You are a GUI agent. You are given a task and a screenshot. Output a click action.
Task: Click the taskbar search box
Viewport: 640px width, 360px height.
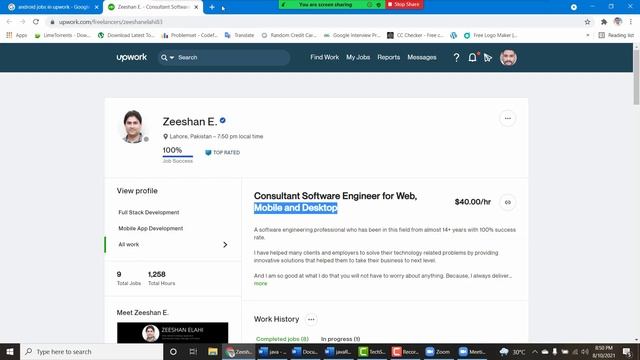point(91,351)
